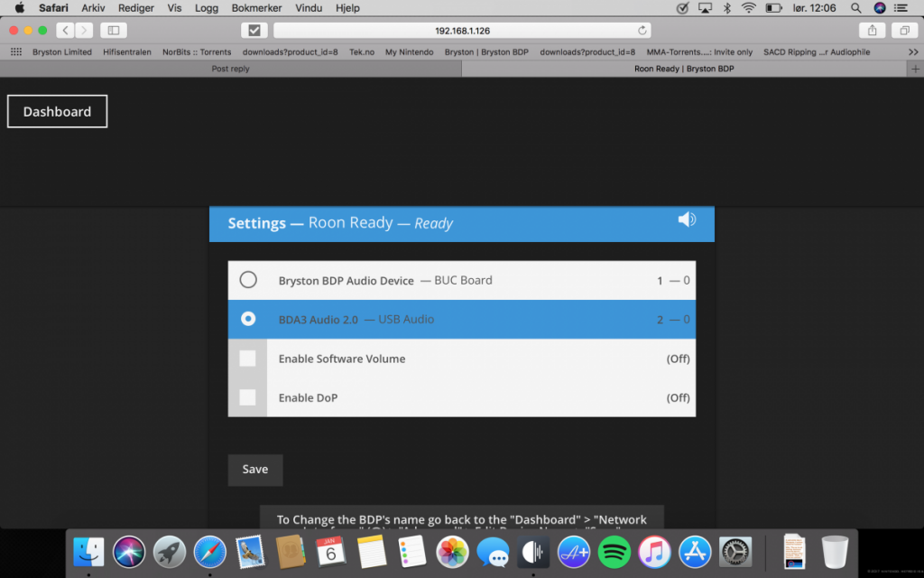Open the Apple menu
The width and height of the screenshot is (924, 578).
20,8
